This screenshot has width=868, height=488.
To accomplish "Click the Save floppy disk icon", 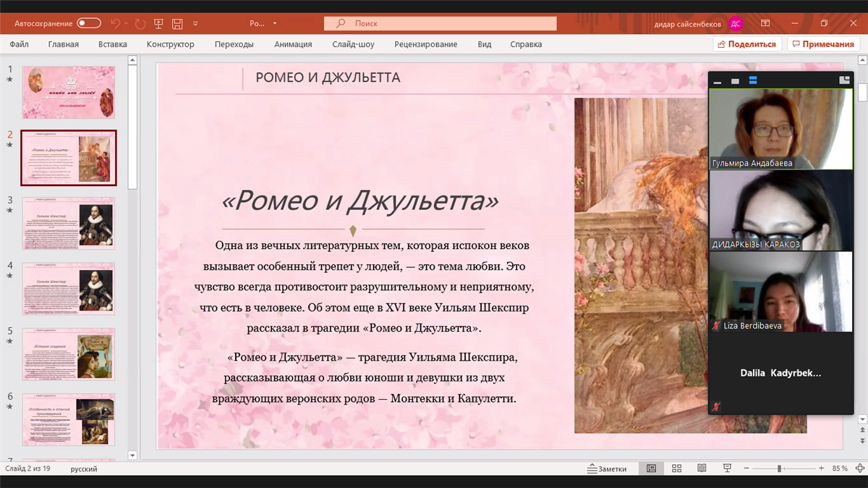I will point(177,23).
